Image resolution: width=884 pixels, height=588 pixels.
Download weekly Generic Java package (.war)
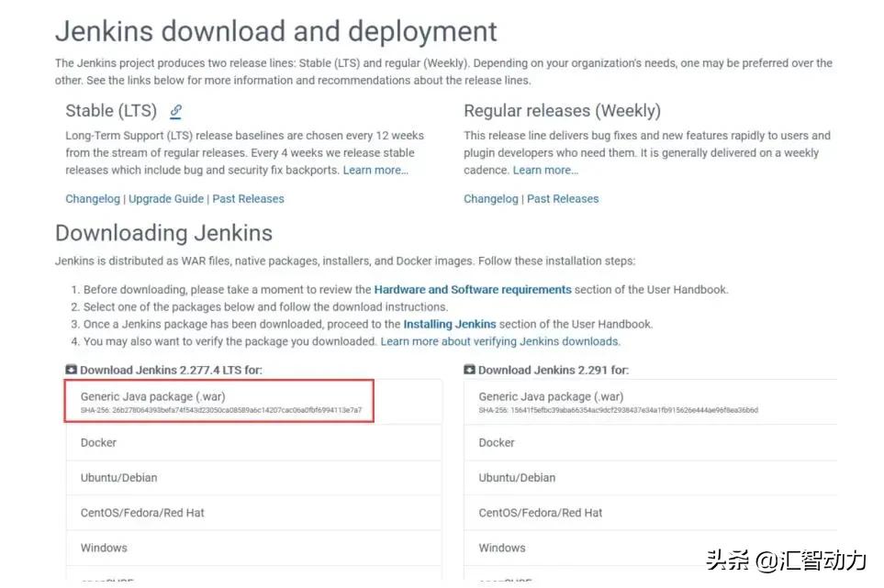click(551, 397)
